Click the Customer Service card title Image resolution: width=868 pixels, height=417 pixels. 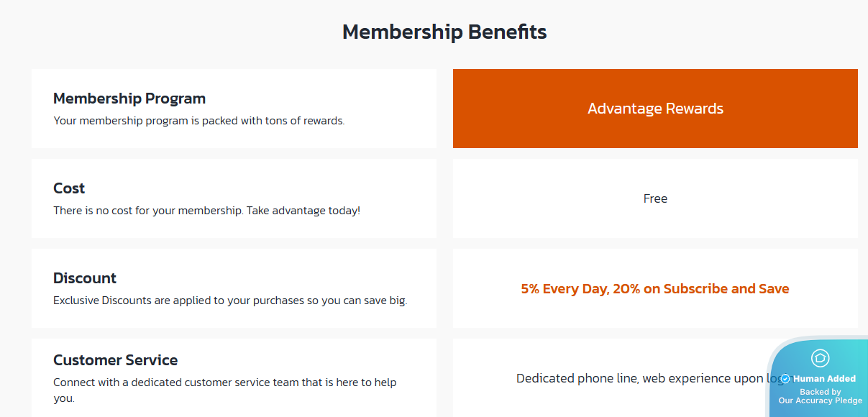[x=115, y=360]
